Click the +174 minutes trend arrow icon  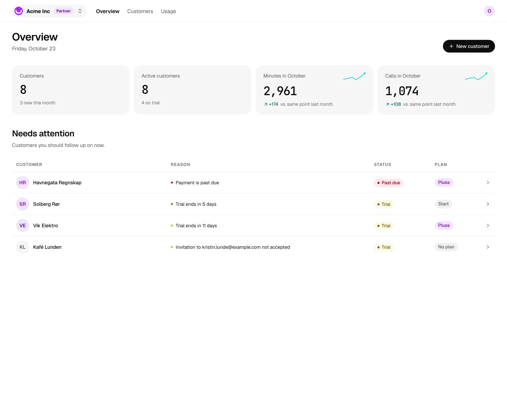[266, 104]
